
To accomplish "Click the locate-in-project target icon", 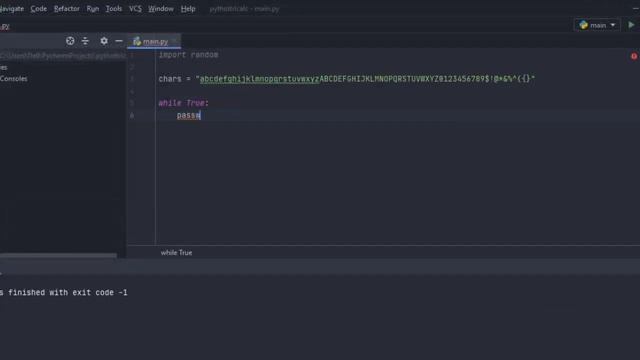I will click(x=70, y=41).
